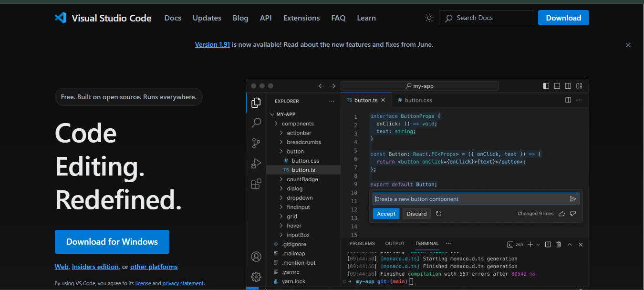The height and width of the screenshot is (290, 644).
Task: Click the Visual Studio Code logo icon
Action: [61, 18]
